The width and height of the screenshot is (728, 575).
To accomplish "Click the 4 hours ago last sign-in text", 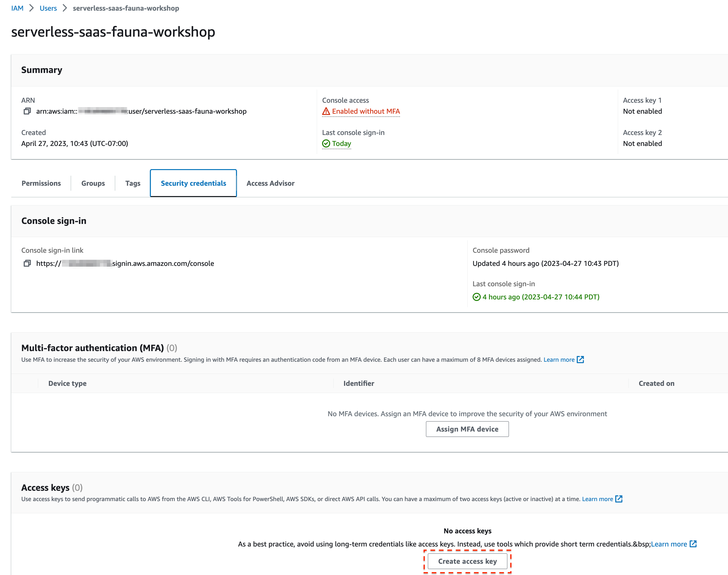I will coord(541,297).
